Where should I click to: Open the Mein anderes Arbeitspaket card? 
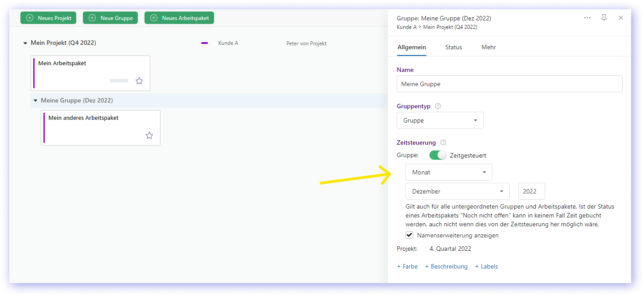(x=101, y=128)
